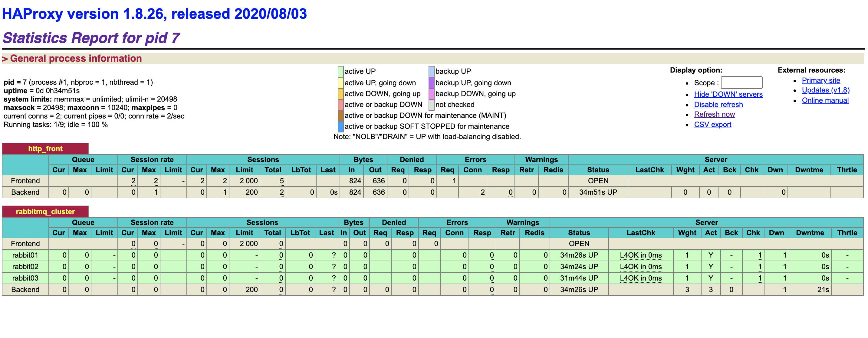
Task: Click the Scope input field
Action: (741, 83)
